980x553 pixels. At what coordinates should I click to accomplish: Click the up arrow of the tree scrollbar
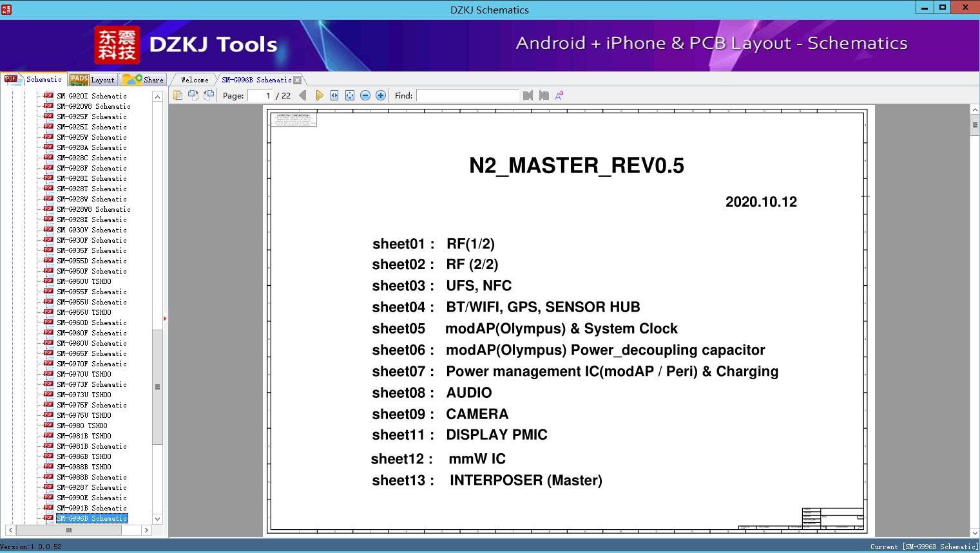[157, 97]
